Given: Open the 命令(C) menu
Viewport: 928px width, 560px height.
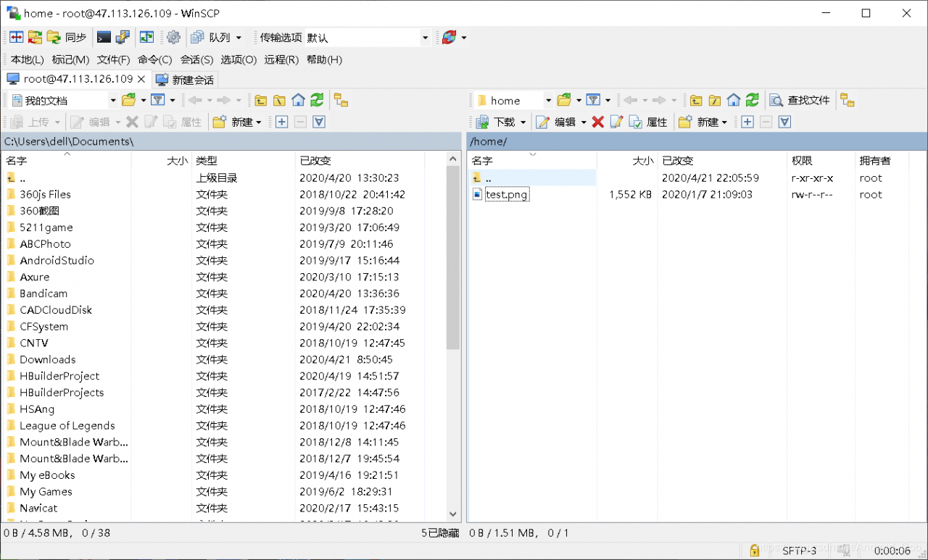Looking at the screenshot, I should (154, 59).
